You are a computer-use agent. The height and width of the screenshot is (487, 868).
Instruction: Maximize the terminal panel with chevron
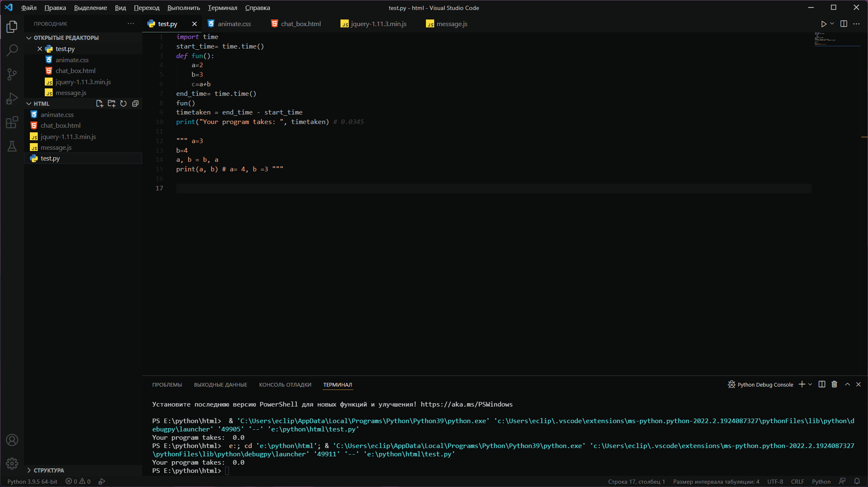click(847, 385)
